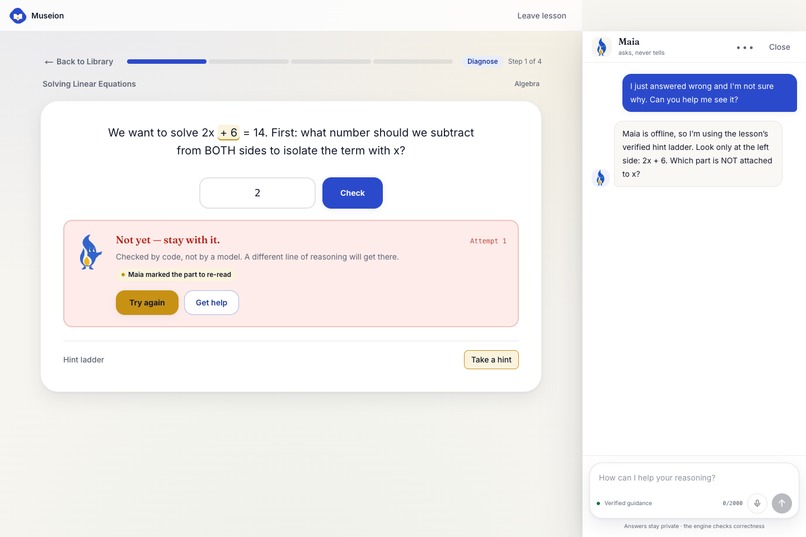Focus the answer input field containing 2

point(257,193)
